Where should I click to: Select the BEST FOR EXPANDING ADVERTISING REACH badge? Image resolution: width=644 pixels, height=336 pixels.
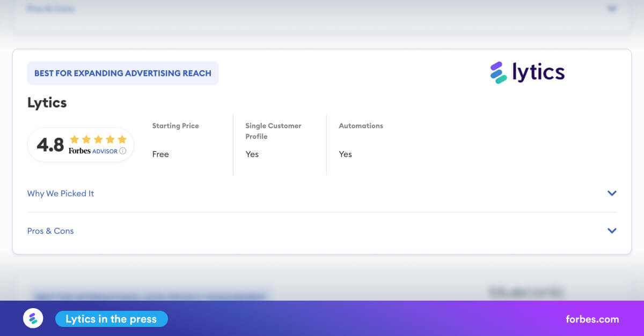click(122, 73)
